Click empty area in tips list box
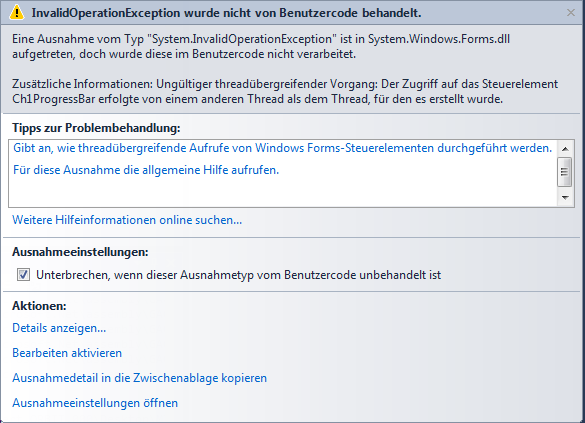The image size is (585, 423). [282, 192]
